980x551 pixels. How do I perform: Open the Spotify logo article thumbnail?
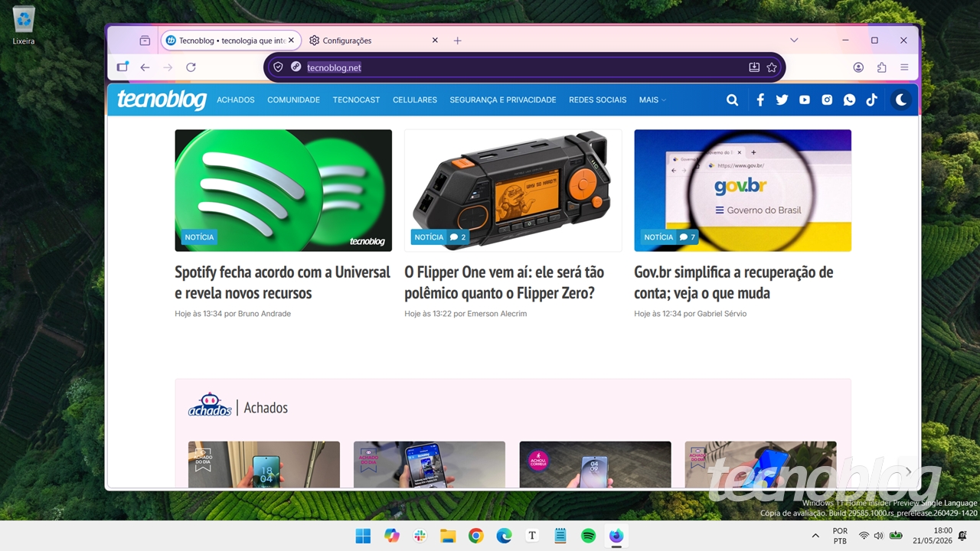(x=283, y=191)
